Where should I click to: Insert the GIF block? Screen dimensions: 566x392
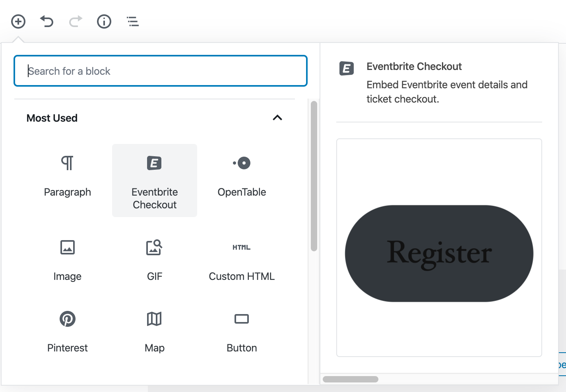coord(155,260)
